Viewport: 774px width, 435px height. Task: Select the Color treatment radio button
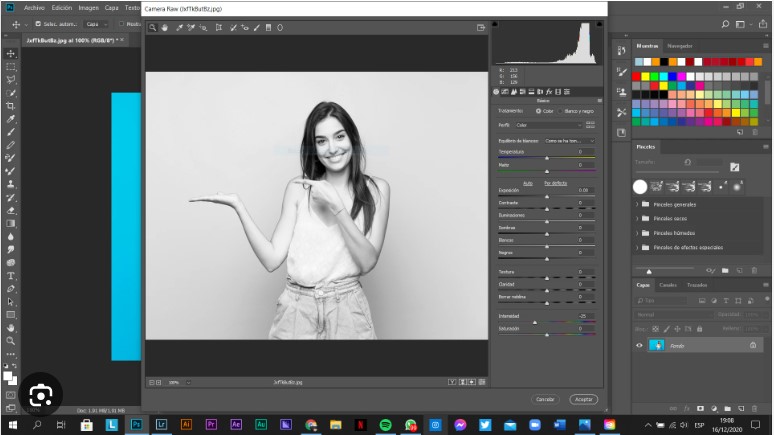click(538, 110)
